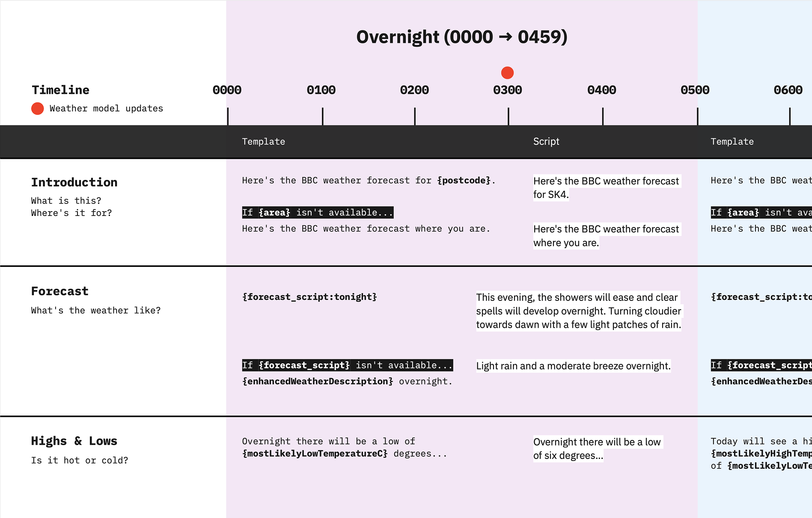The width and height of the screenshot is (812, 518).
Task: Select the 0100 timeline marker
Action: pos(321,90)
